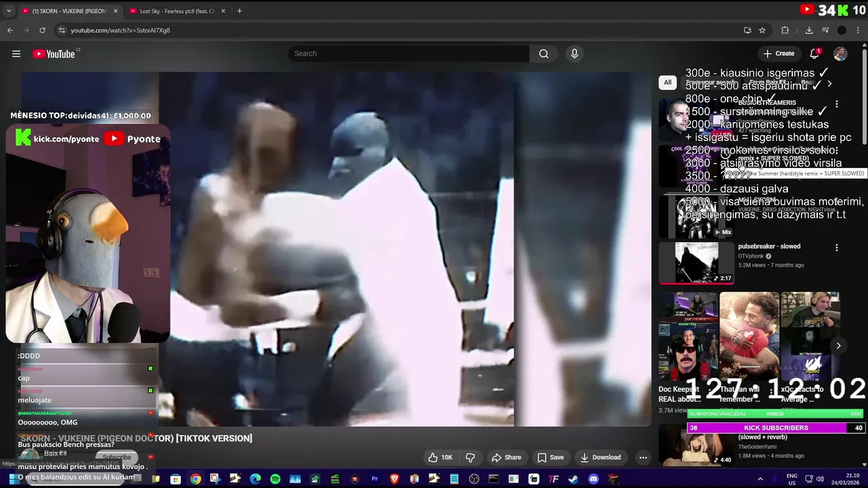Screen dimensions: 868x488
Task: Select the All filter chip
Action: [667, 83]
